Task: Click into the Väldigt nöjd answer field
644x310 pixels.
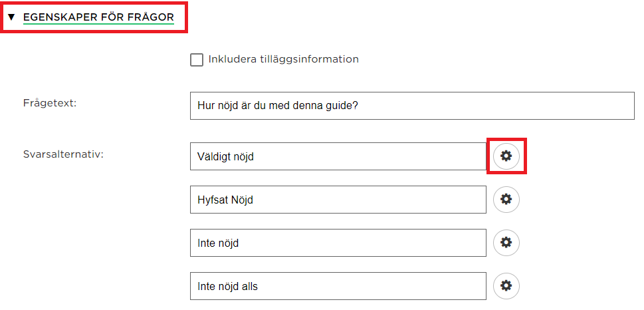Action: pyautogui.click(x=338, y=156)
